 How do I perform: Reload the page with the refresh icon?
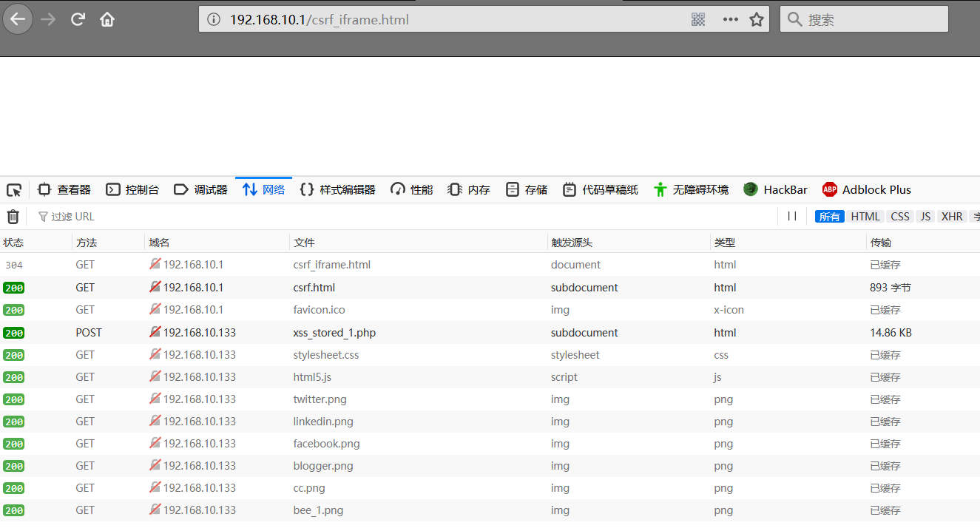tap(78, 20)
